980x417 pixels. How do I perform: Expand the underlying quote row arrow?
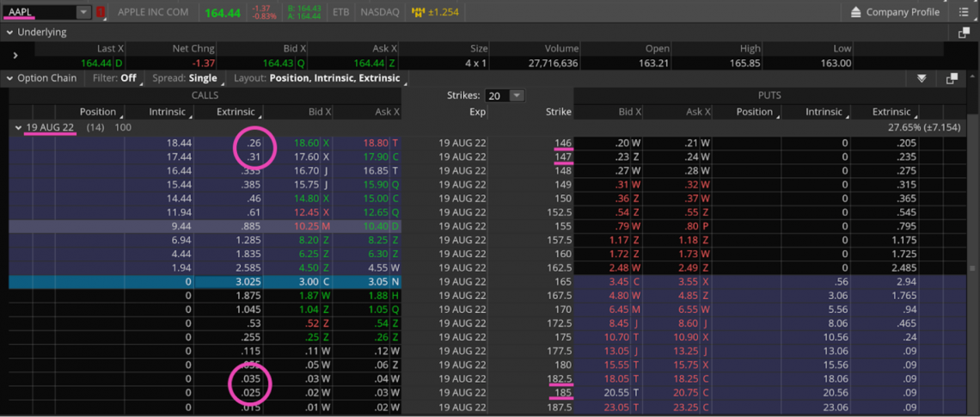pos(15,55)
